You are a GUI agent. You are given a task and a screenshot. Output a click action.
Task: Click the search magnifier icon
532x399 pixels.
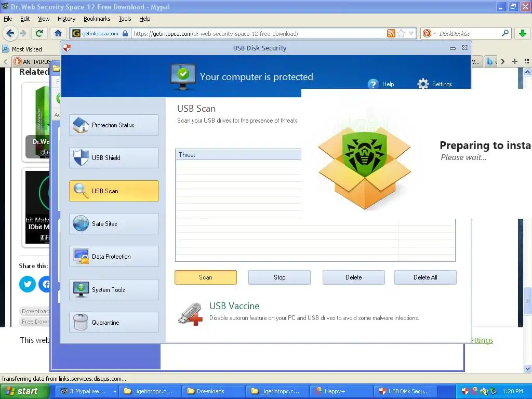(505, 33)
